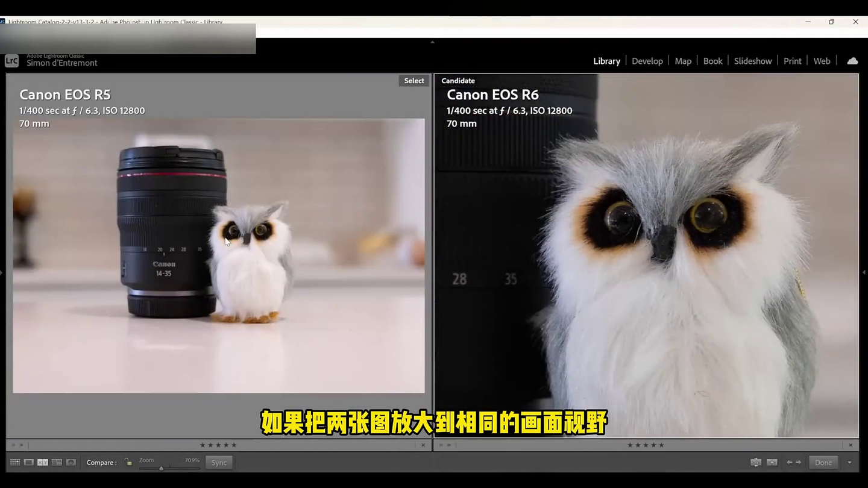Flag the Candidate photo as rejected

click(x=449, y=445)
